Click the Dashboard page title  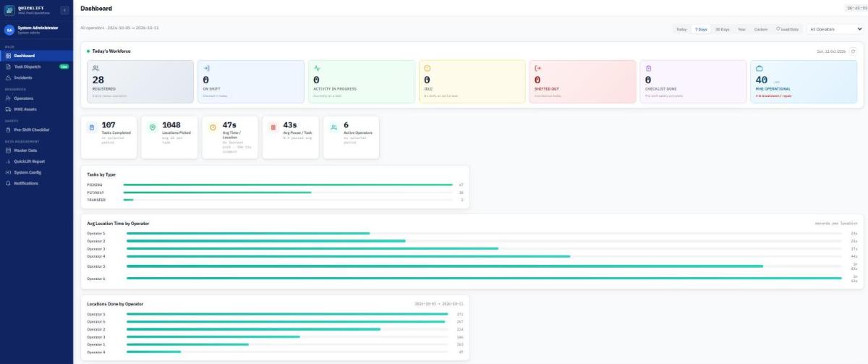coord(96,9)
